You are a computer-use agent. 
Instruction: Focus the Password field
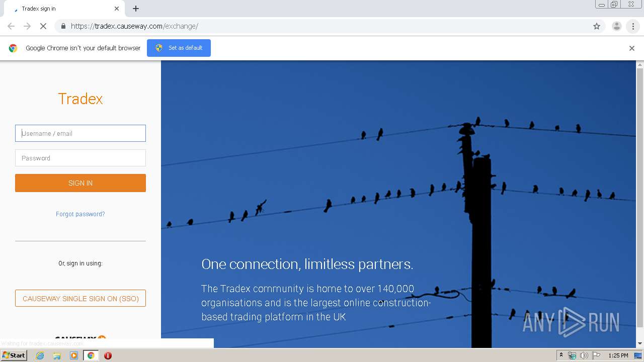click(x=80, y=158)
